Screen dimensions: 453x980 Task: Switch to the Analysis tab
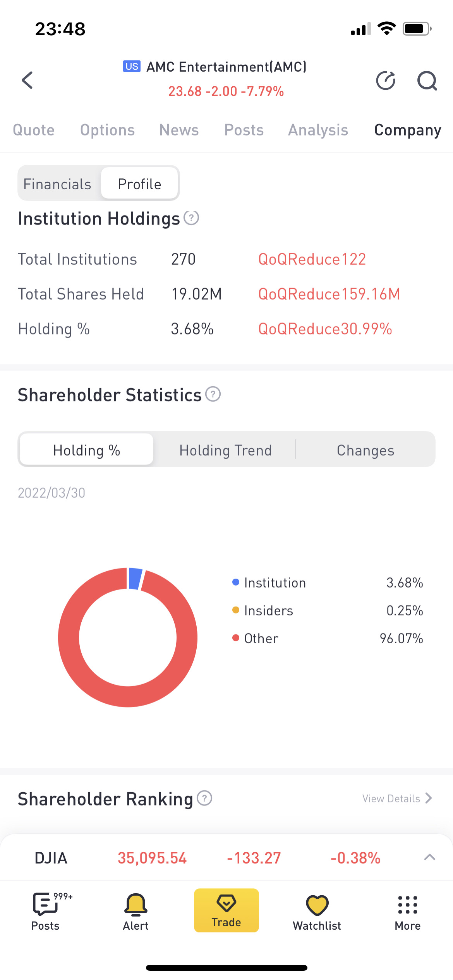pos(318,130)
